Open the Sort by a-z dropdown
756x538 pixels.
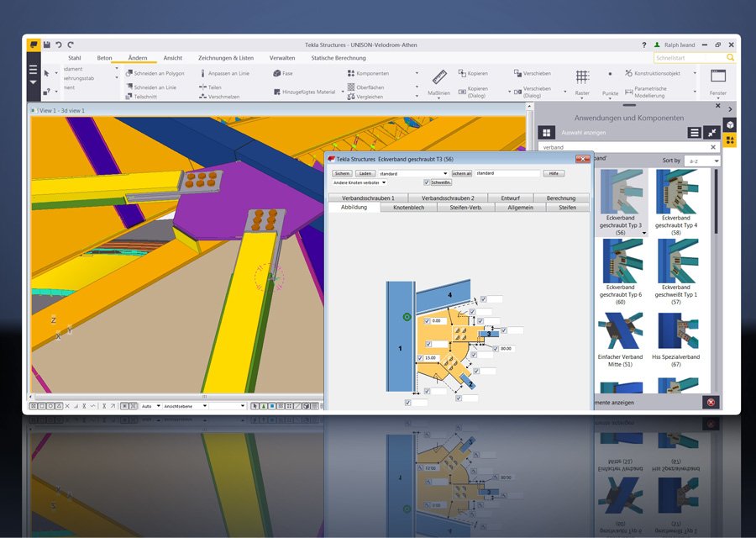pos(702,161)
